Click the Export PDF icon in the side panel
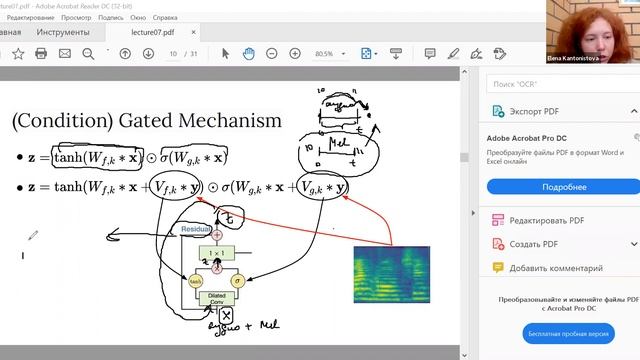Screen dimensions: 640x360 498,111
